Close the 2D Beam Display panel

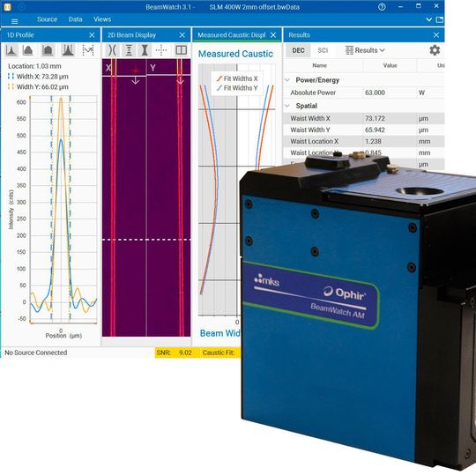pyautogui.click(x=182, y=35)
